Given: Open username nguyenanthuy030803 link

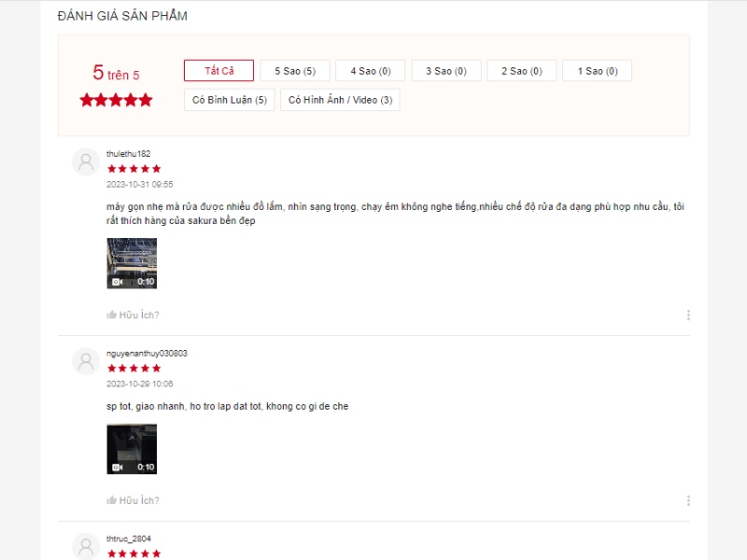Looking at the screenshot, I should pyautogui.click(x=147, y=354).
